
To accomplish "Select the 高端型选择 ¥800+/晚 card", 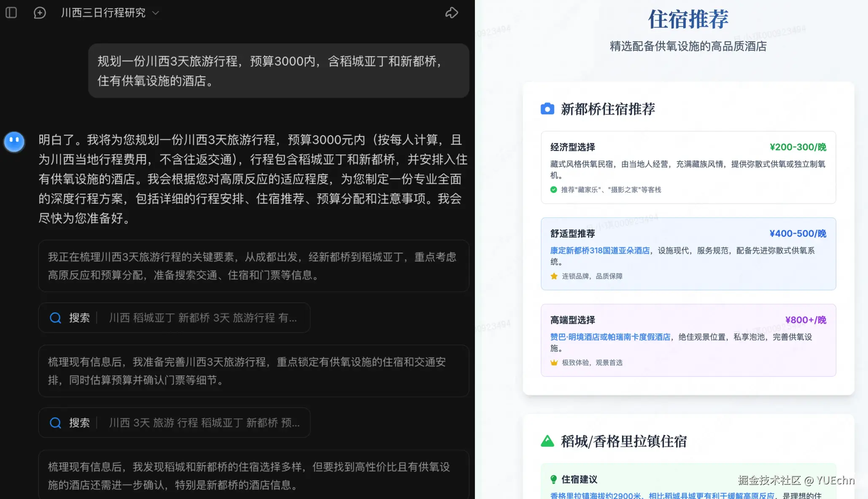I will [688, 320].
